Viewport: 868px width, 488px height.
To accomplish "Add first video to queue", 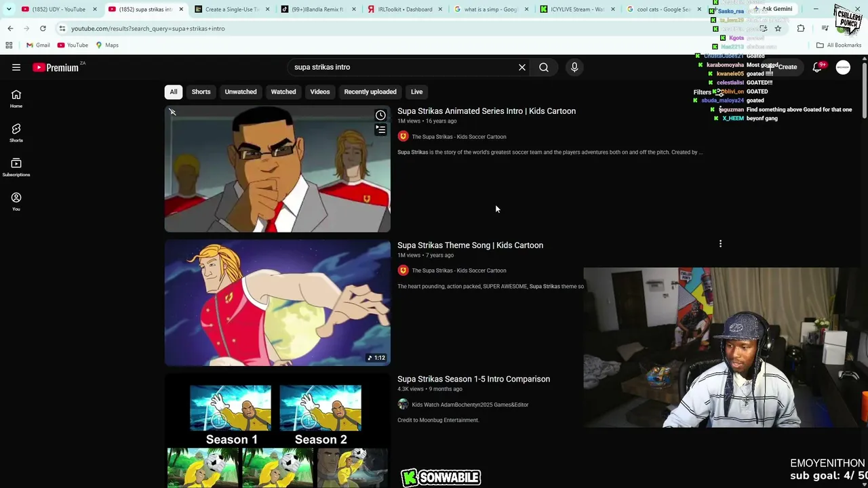I will (x=380, y=129).
